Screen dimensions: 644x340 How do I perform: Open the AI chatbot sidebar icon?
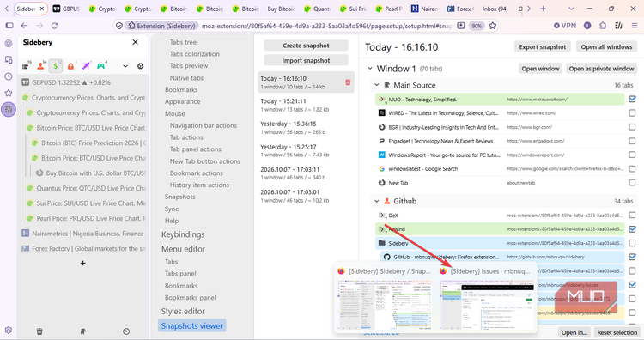click(x=9, y=44)
